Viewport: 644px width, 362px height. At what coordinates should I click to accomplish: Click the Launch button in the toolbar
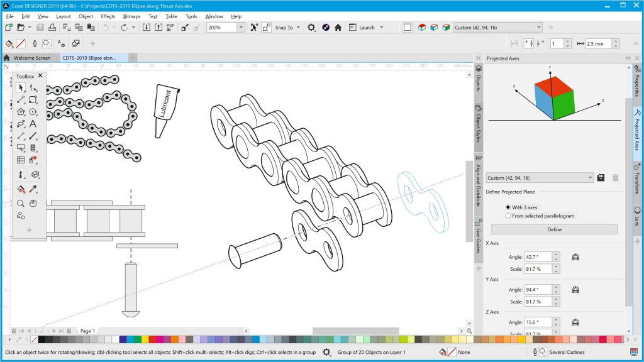click(367, 28)
